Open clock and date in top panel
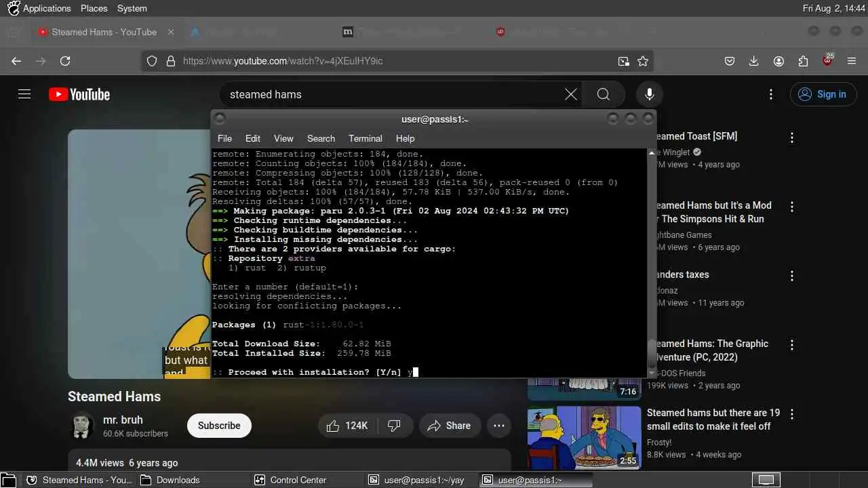Screen dimensions: 868x488 point(833,8)
